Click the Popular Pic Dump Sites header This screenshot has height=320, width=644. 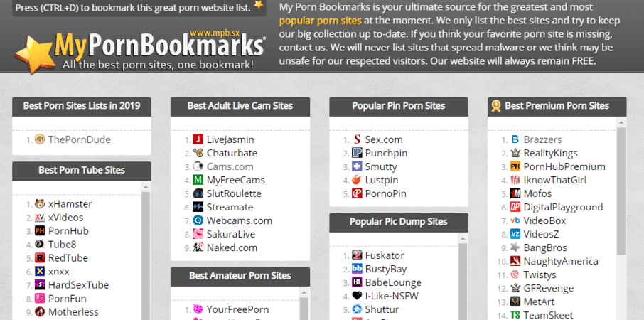point(399,222)
